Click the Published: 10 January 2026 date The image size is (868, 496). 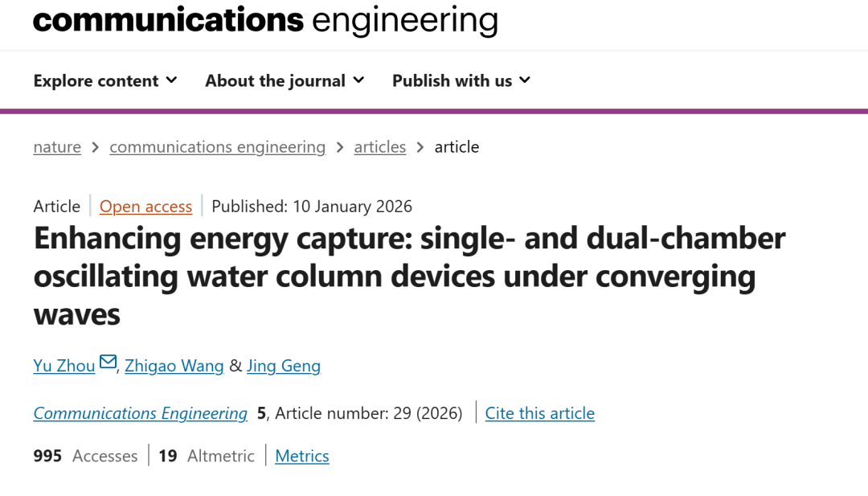pos(312,207)
